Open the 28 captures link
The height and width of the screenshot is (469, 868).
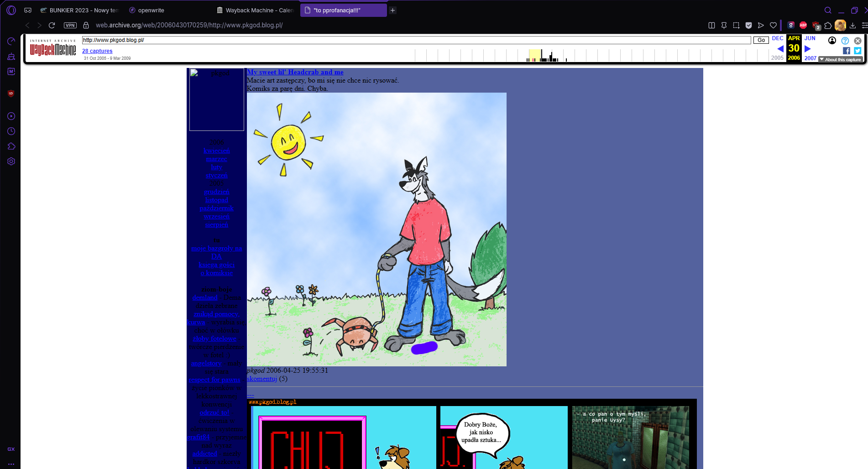pyautogui.click(x=97, y=51)
